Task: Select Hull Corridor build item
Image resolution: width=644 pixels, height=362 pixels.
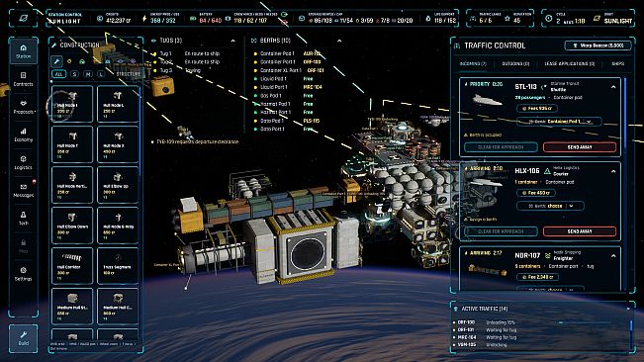Action: tap(72, 265)
